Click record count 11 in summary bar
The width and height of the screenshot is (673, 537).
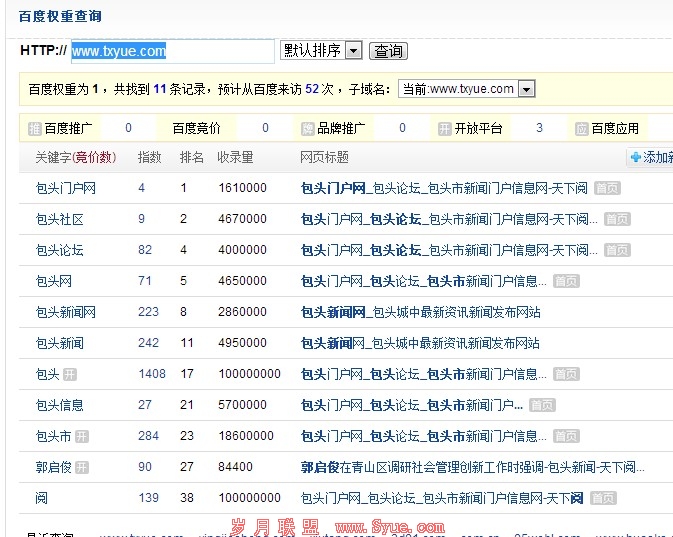[160, 89]
